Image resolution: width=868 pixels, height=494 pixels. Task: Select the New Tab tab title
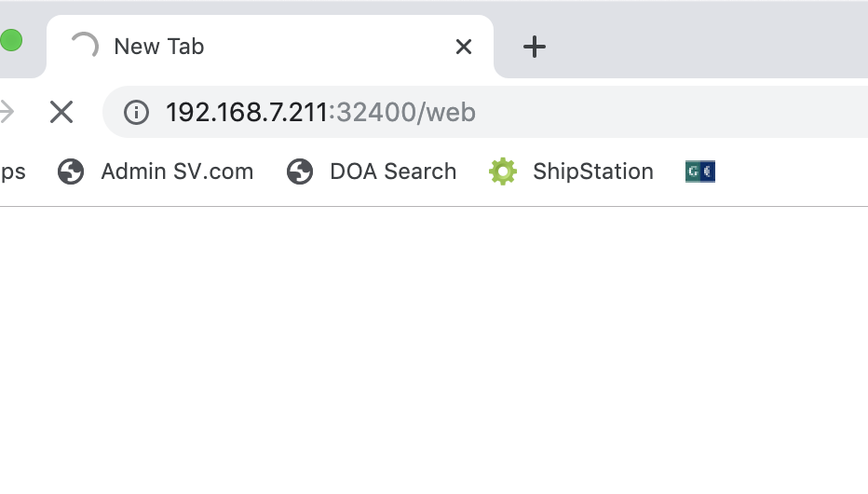tap(159, 47)
